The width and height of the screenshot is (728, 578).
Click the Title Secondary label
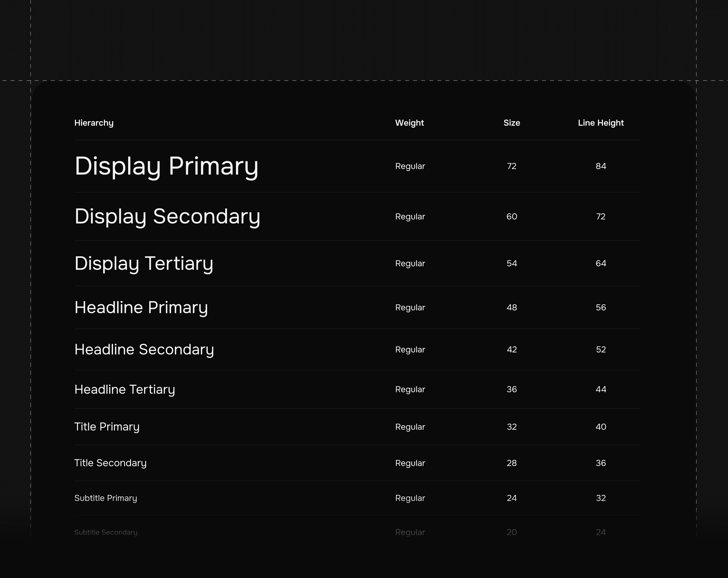click(110, 463)
